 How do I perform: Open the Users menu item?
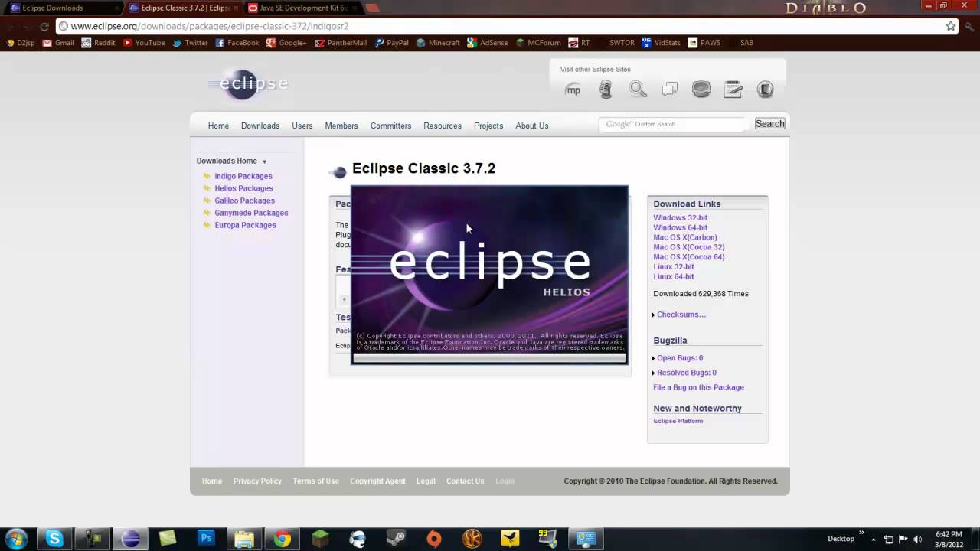302,126
